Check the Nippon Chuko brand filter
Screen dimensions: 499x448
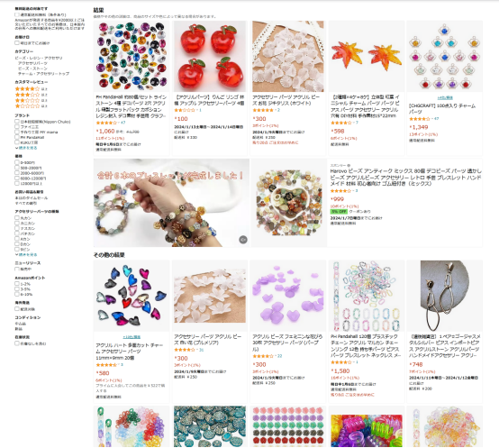(x=17, y=122)
